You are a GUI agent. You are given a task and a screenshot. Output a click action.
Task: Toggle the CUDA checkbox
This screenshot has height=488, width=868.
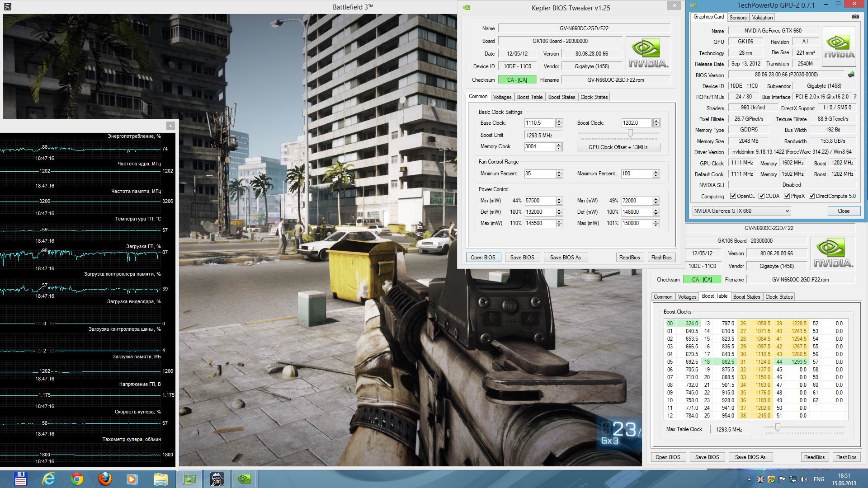point(762,196)
